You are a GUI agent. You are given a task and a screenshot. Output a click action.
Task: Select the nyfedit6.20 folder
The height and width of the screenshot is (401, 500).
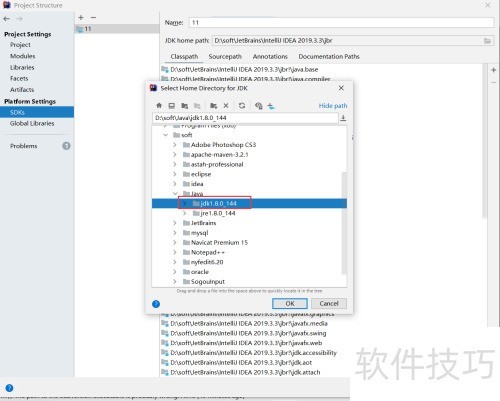pyautogui.click(x=207, y=262)
